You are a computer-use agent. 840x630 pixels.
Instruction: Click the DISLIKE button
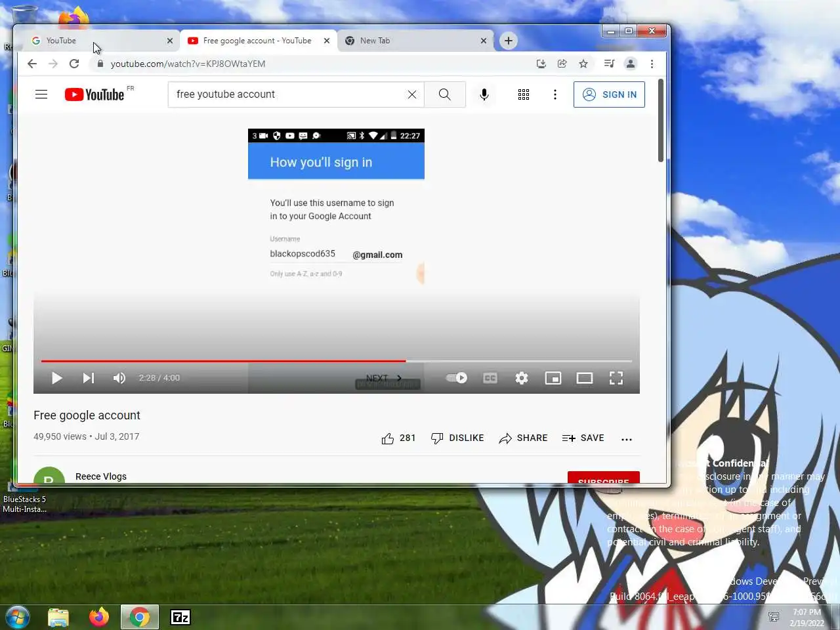(457, 438)
